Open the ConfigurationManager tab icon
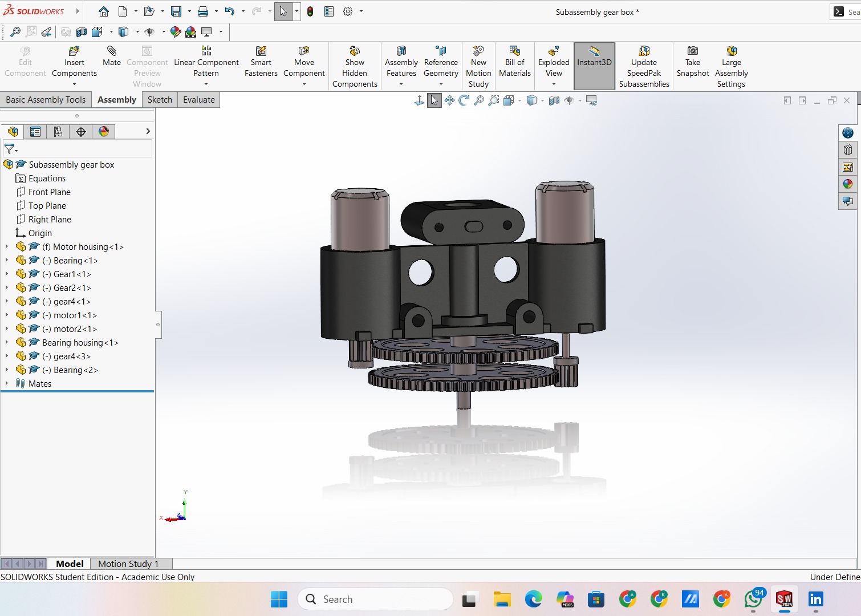Image resolution: width=861 pixels, height=616 pixels. tap(58, 132)
